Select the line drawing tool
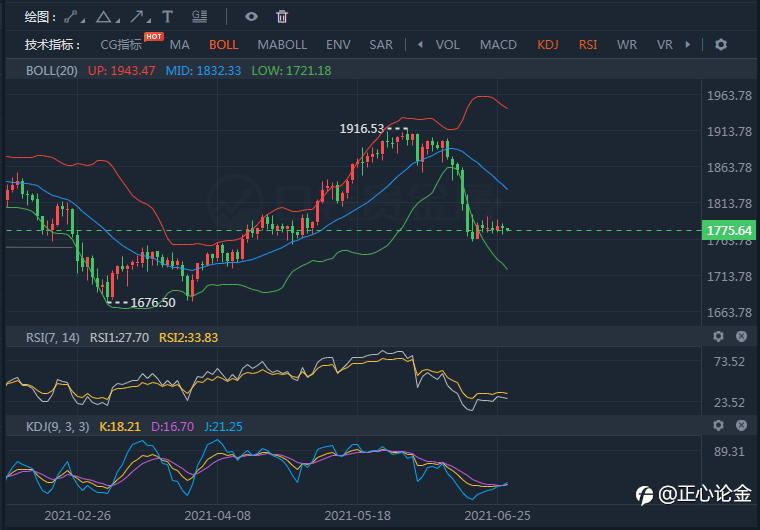Screen dimensions: 760x530 coord(71,17)
